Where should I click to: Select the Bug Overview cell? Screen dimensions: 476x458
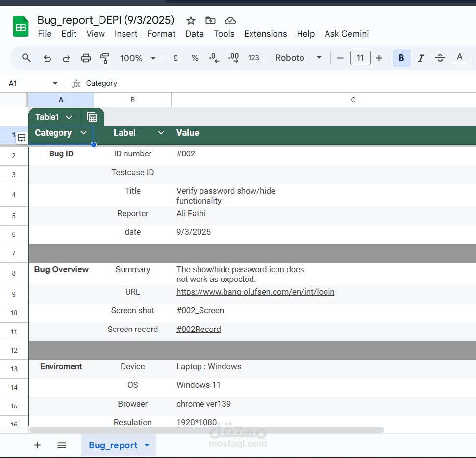[x=61, y=274]
